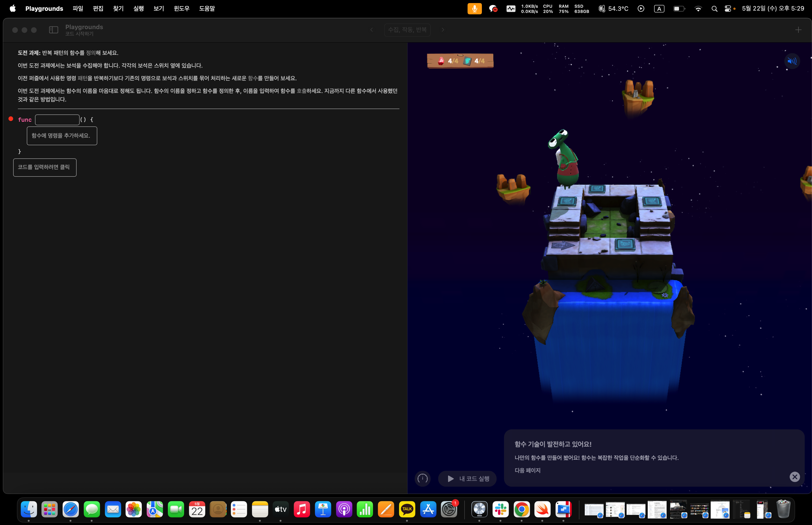Open Swift Playgrounds from the dock

[x=543, y=509]
